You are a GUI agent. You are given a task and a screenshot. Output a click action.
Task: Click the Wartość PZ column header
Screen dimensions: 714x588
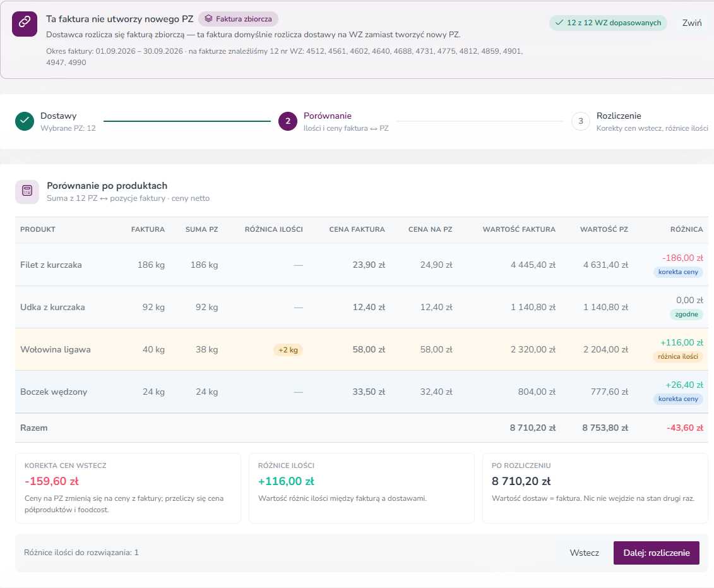click(604, 229)
